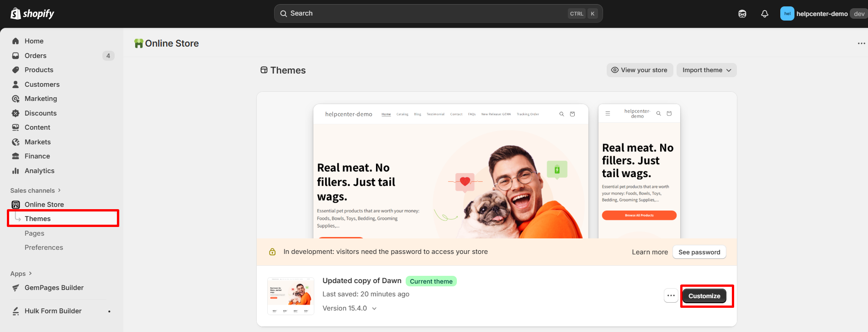This screenshot has width=868, height=332.
Task: Click the GemPages Builder app icon
Action: tap(16, 288)
